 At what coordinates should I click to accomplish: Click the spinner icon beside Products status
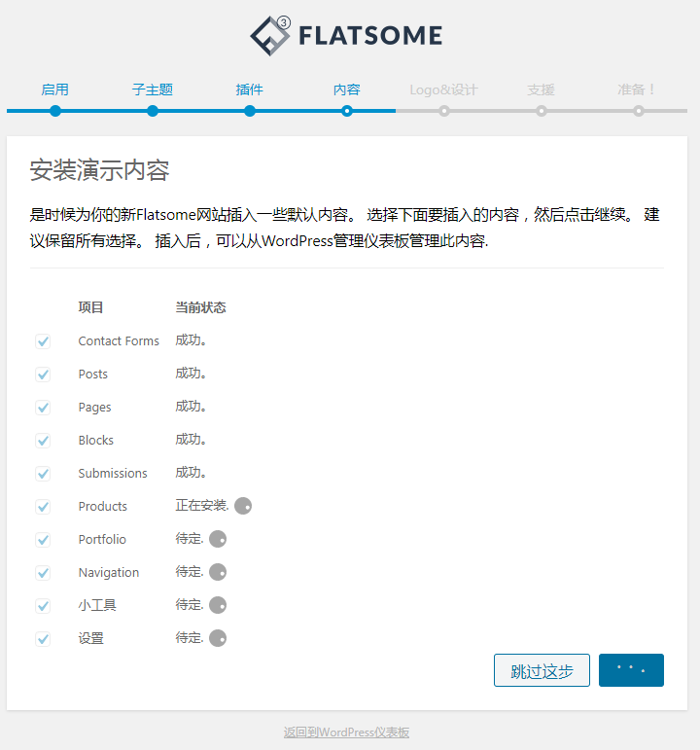[243, 506]
